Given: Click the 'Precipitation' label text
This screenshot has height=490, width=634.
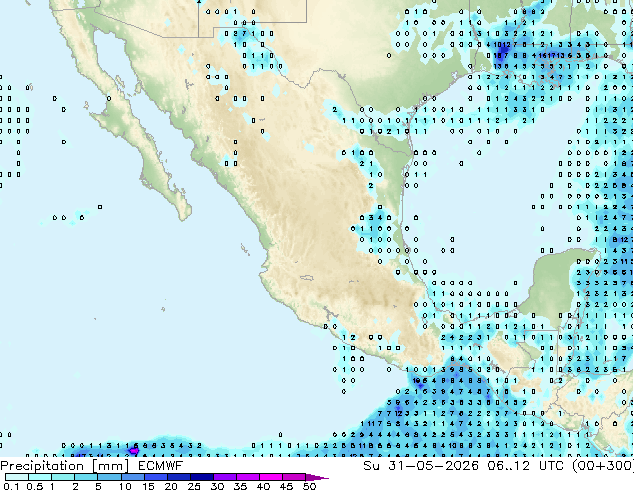Looking at the screenshot, I should click(x=42, y=466).
